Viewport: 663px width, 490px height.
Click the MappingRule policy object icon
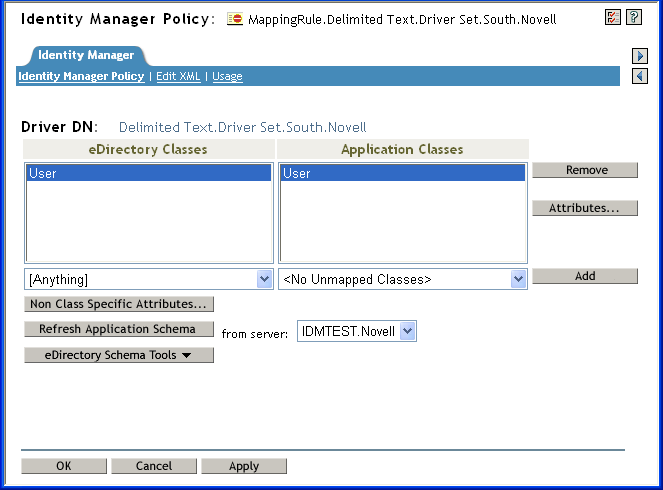tap(235, 19)
